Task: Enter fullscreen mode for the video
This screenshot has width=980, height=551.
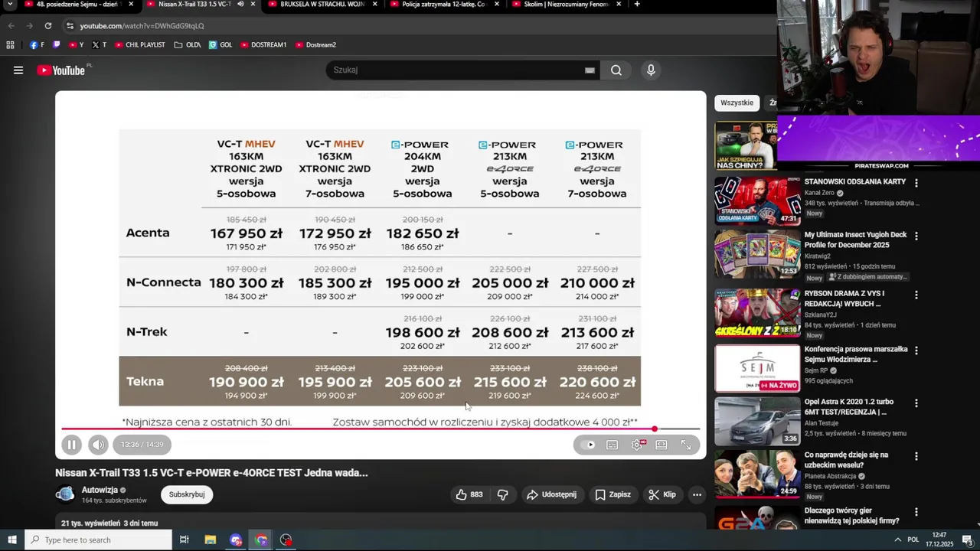Action: click(686, 445)
